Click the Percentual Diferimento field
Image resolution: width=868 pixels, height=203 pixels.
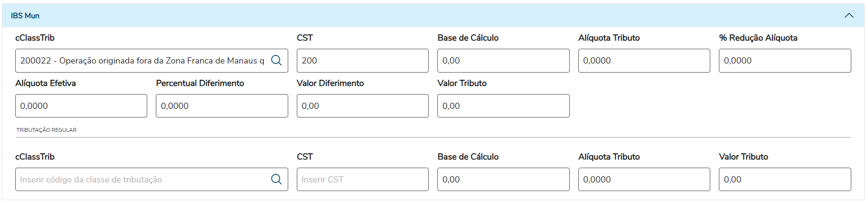(222, 106)
